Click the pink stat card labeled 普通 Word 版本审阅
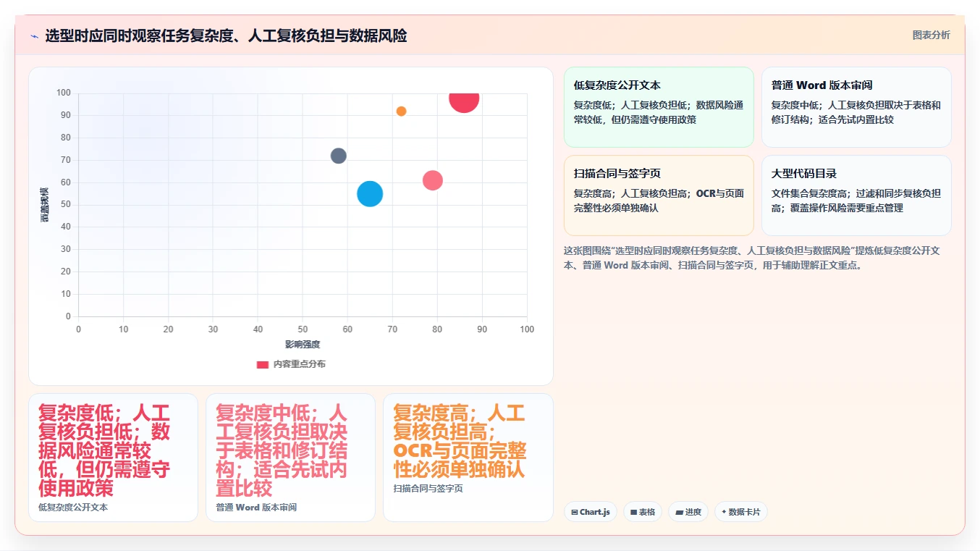This screenshot has height=551, width=980. click(x=290, y=458)
